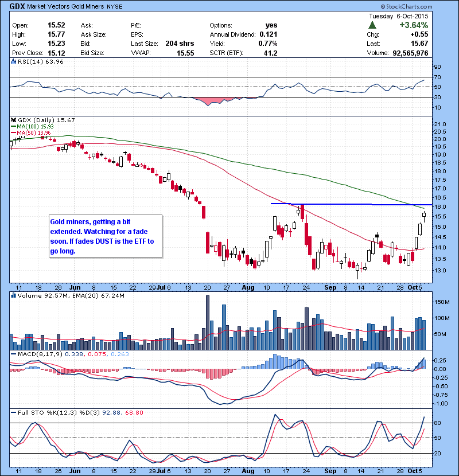
Task: Click the Prev Close value 15.12
Action: (x=56, y=53)
